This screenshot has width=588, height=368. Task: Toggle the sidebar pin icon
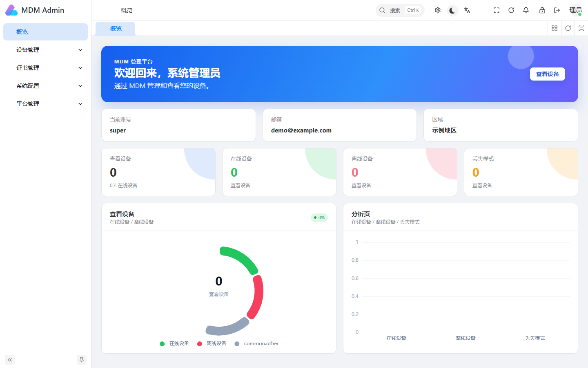point(82,360)
